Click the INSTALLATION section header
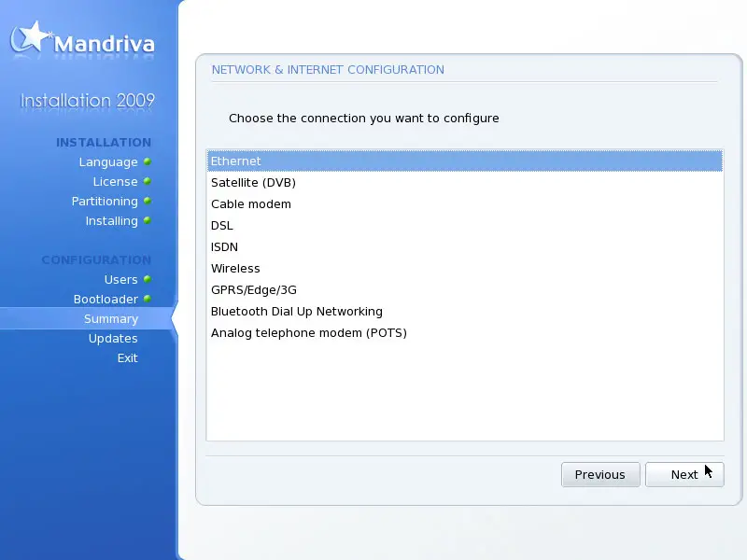 tap(104, 143)
